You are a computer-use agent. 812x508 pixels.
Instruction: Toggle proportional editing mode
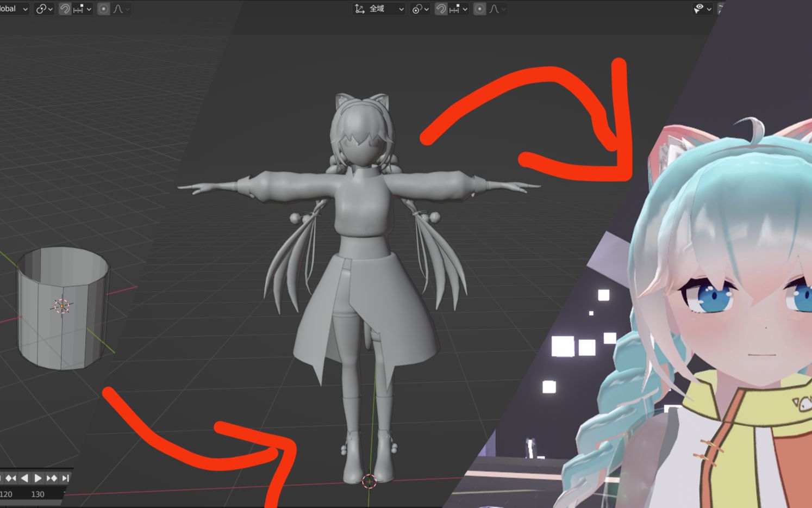(x=102, y=9)
